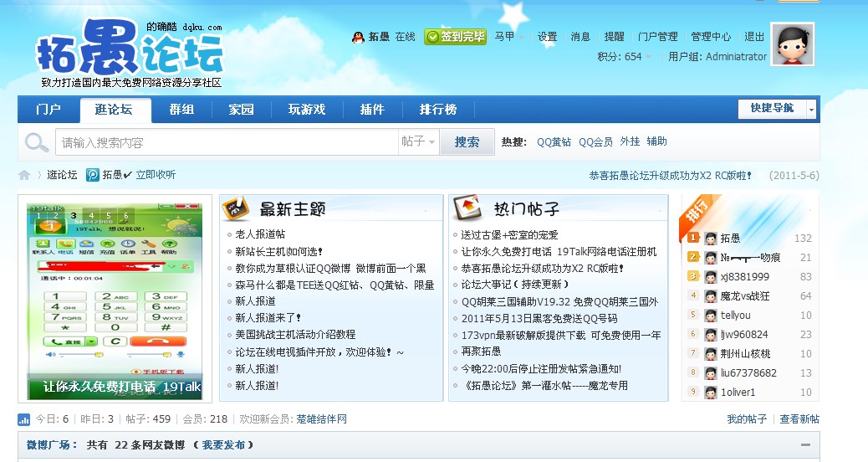Collapse the 微博广场 section
This screenshot has height=462, width=868.
pos(805,444)
